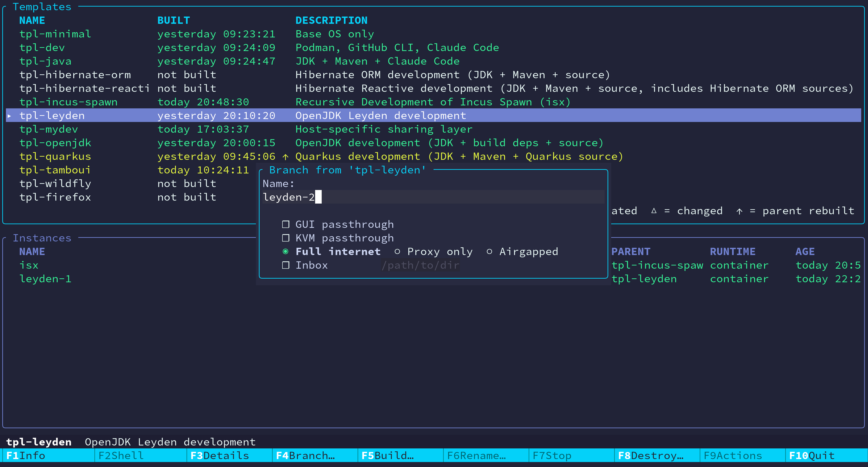868x467 pixels.
Task: Click tpl-leyden parent of leyden-1
Action: click(644, 279)
